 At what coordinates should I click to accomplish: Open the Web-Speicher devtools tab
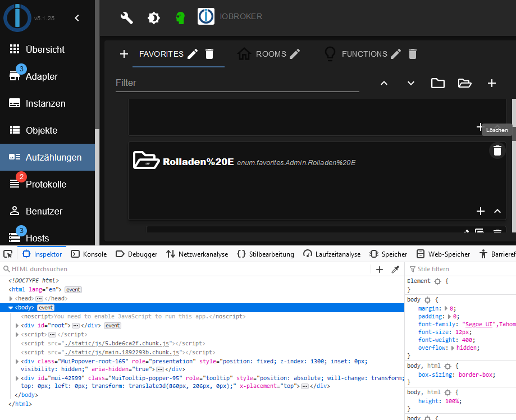point(443,254)
